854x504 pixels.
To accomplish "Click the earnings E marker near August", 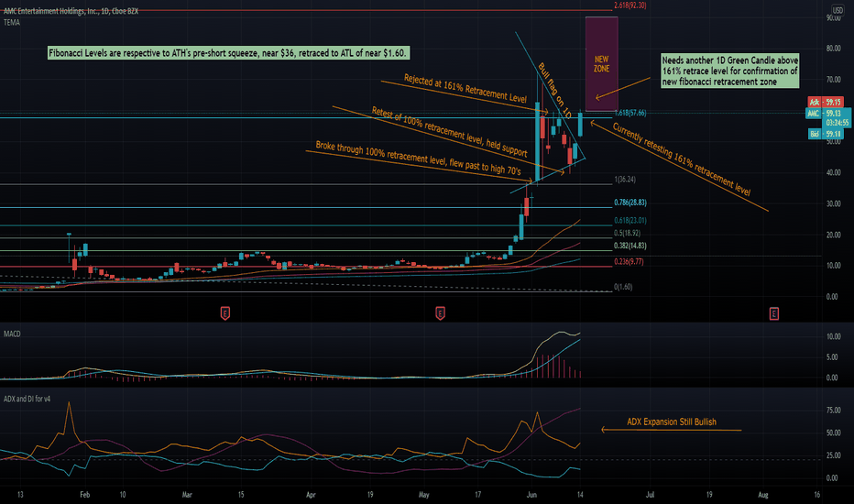I will point(774,313).
